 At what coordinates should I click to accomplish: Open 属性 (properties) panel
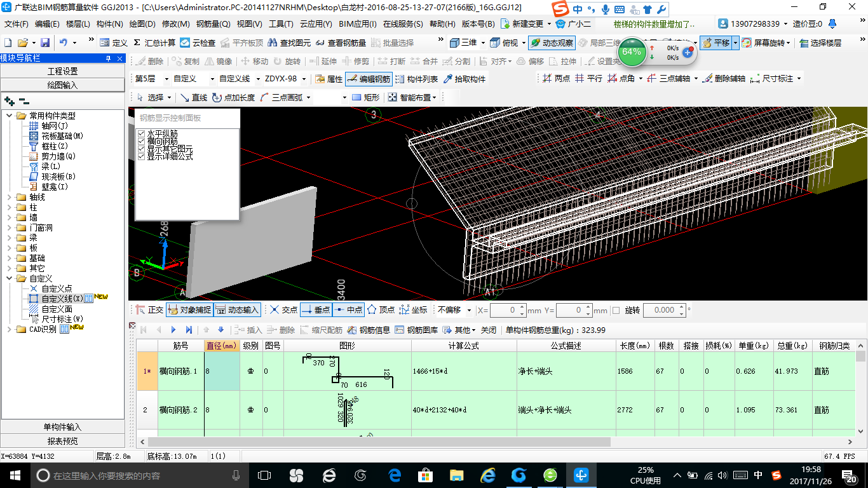coord(329,79)
